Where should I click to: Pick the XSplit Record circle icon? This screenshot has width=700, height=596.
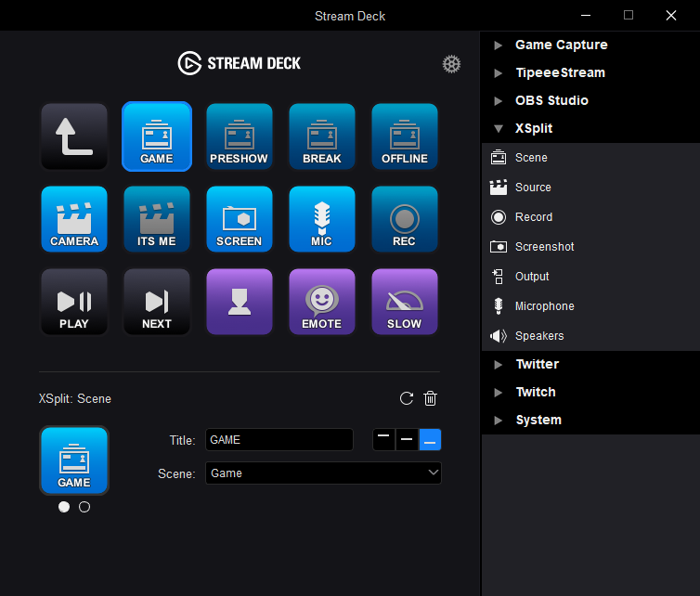[x=499, y=217]
